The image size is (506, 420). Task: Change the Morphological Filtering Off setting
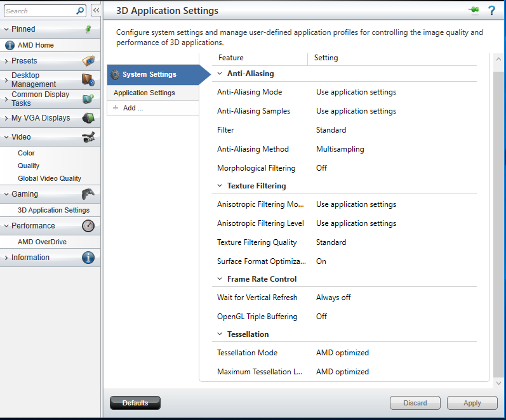click(x=322, y=168)
